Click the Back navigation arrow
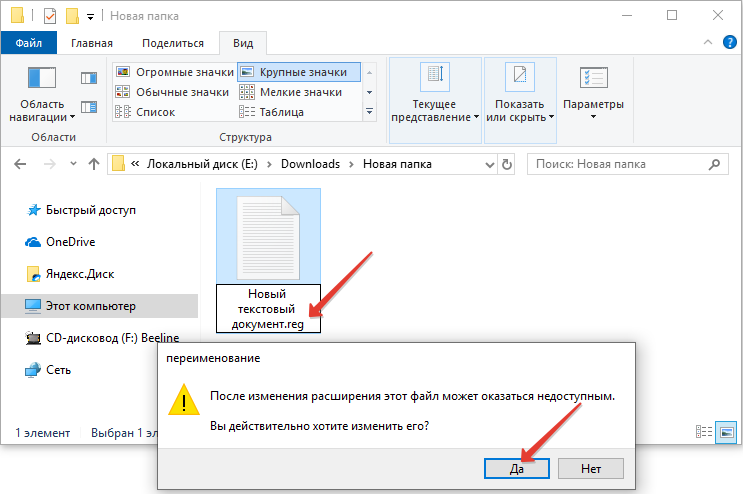The image size is (743, 494). click(20, 164)
